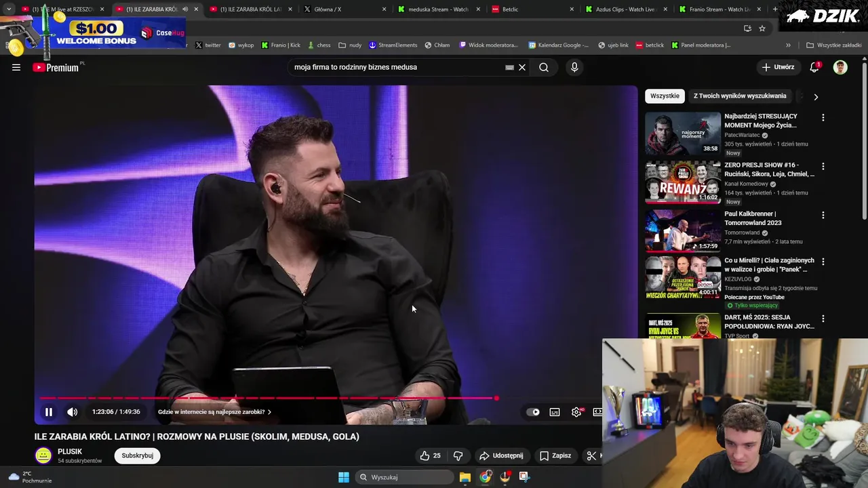The image size is (868, 488).
Task: Open the Kalendarz Google bookmark
Action: 559,45
